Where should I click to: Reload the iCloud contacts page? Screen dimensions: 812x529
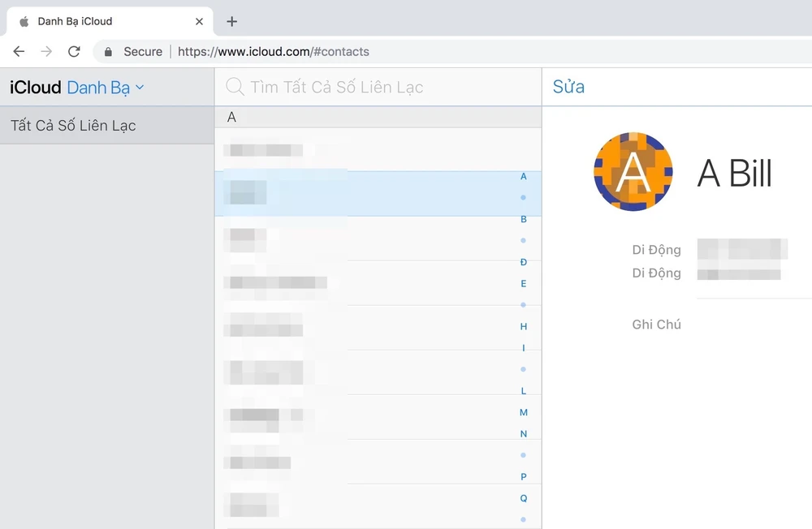tap(74, 51)
